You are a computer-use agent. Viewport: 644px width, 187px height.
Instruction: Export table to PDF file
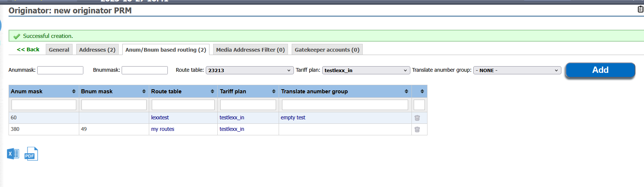(31, 154)
